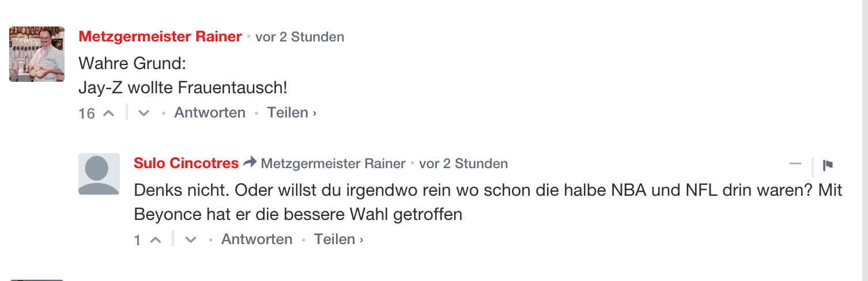Reply to Metzgermeister Rainer via Antworten
Viewport: 868px width, 281px height.
tap(210, 112)
